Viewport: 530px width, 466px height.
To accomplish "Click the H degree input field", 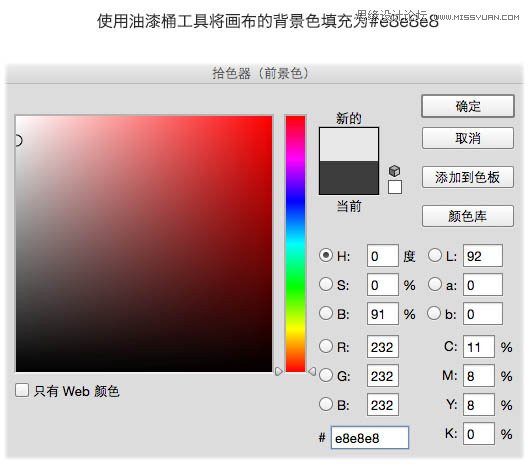I will pos(383,256).
